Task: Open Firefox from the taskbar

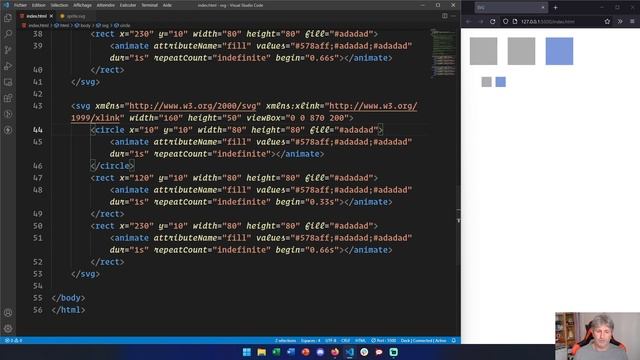Action: 335,352
